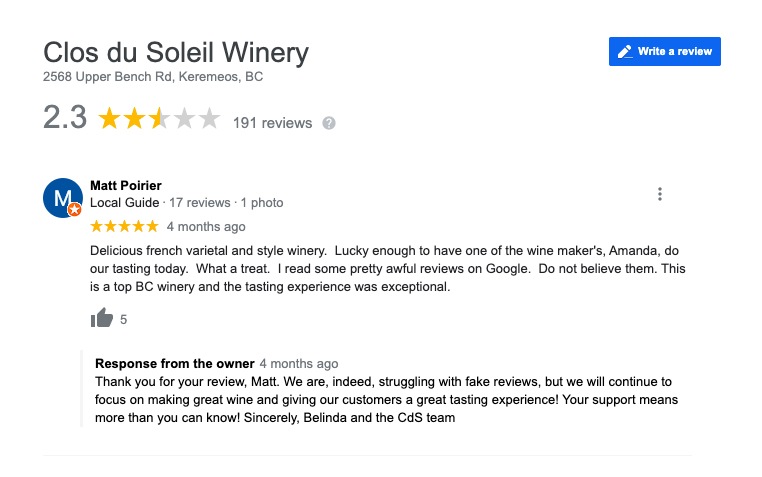Open the help icon beside 191 reviews
This screenshot has width=762, height=477.
coord(329,123)
